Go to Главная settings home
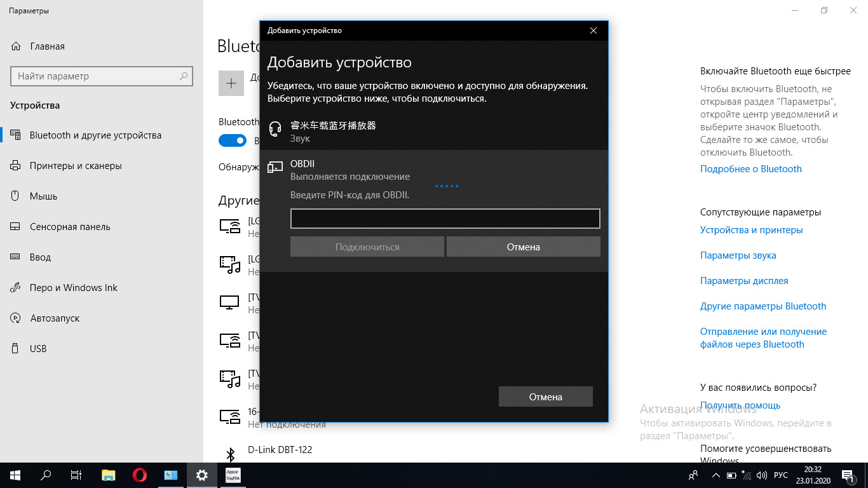The image size is (868, 488). pyautogui.click(x=102, y=46)
